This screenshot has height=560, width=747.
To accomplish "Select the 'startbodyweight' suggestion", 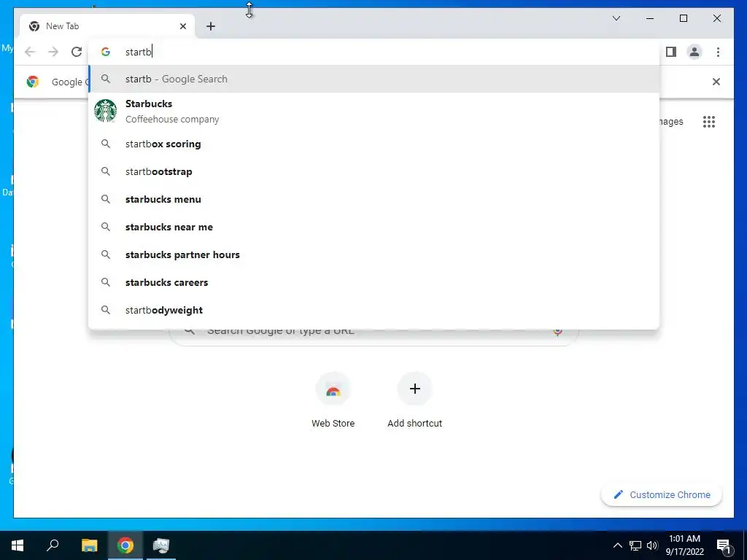I will pyautogui.click(x=374, y=310).
